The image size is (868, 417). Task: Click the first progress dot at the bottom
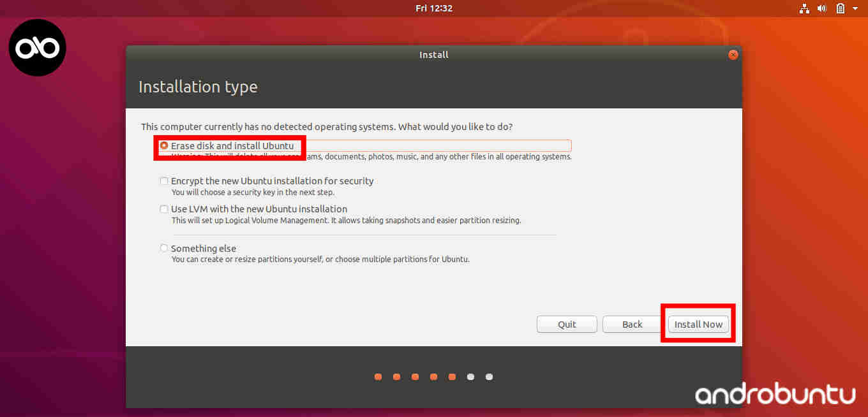coord(378,377)
